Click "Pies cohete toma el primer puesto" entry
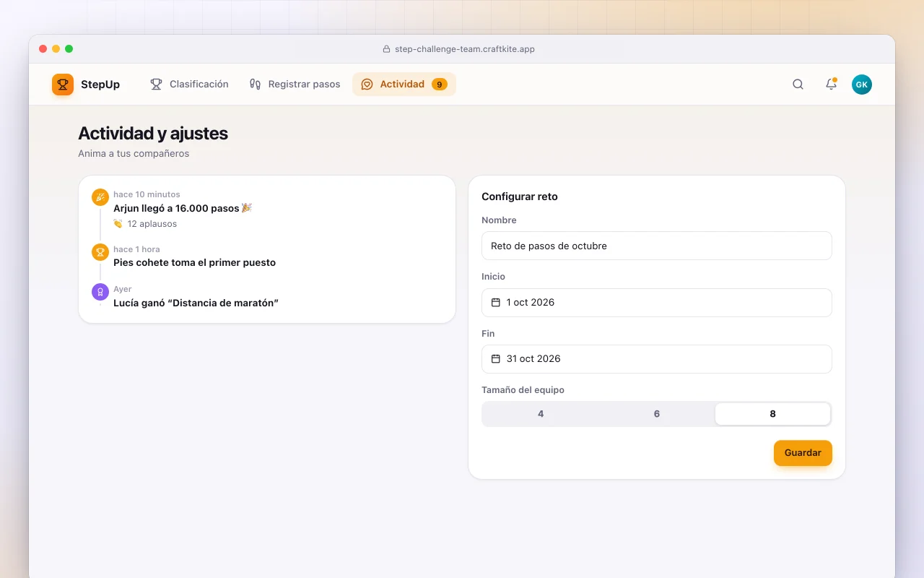 195,263
